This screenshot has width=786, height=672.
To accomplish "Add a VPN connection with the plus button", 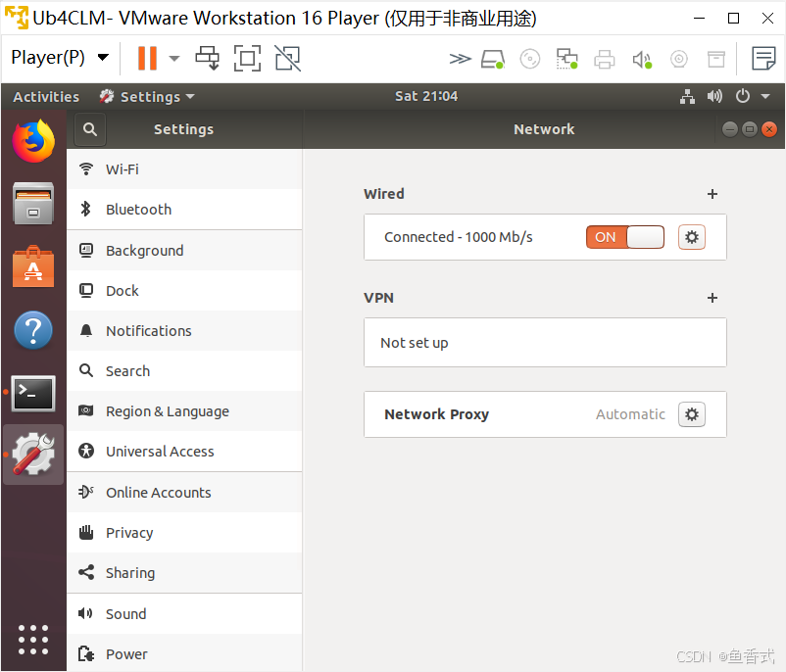I will (x=712, y=298).
